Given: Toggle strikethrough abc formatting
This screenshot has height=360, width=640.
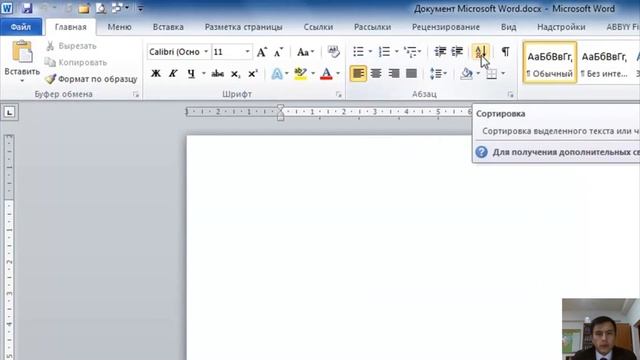Looking at the screenshot, I should (217, 73).
